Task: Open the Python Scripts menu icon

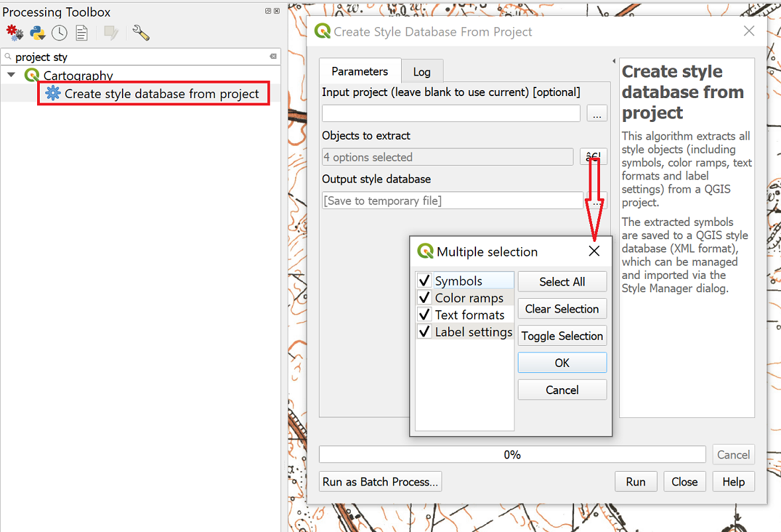Action: pyautogui.click(x=37, y=33)
